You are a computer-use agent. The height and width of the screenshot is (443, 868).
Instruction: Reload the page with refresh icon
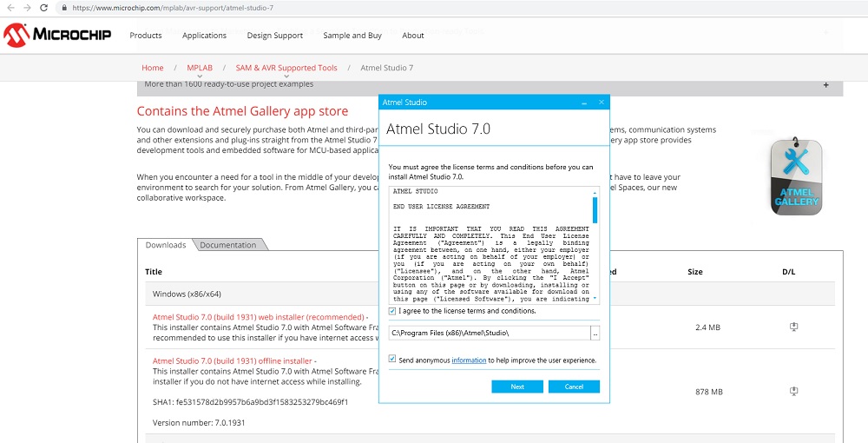click(x=43, y=8)
